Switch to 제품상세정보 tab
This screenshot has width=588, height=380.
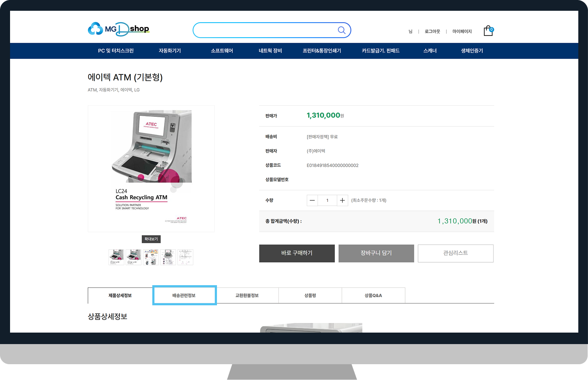[120, 295]
